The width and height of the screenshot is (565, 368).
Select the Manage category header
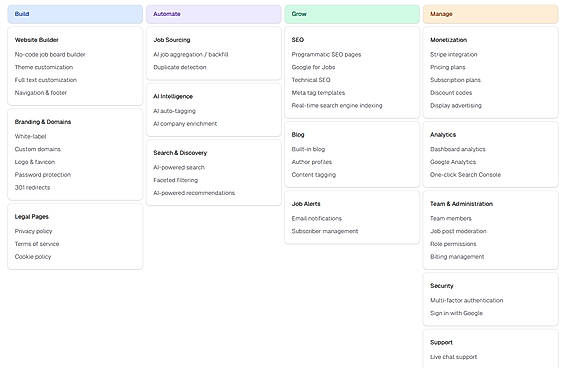point(490,14)
